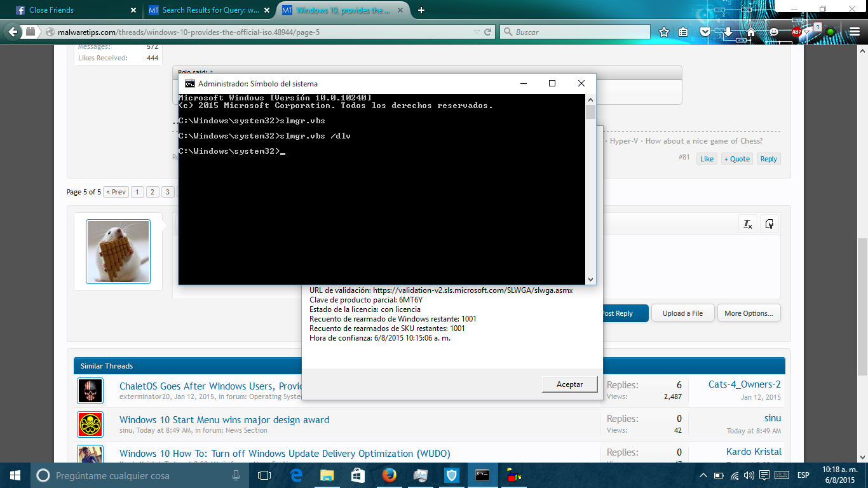This screenshot has width=868, height=488.
Task: Click the Command Prompt scroll down arrow
Action: (x=590, y=280)
